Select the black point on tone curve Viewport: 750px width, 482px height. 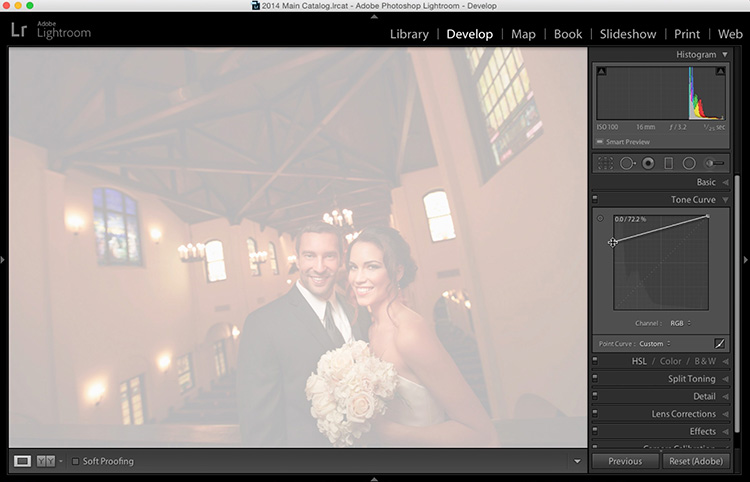(613, 242)
